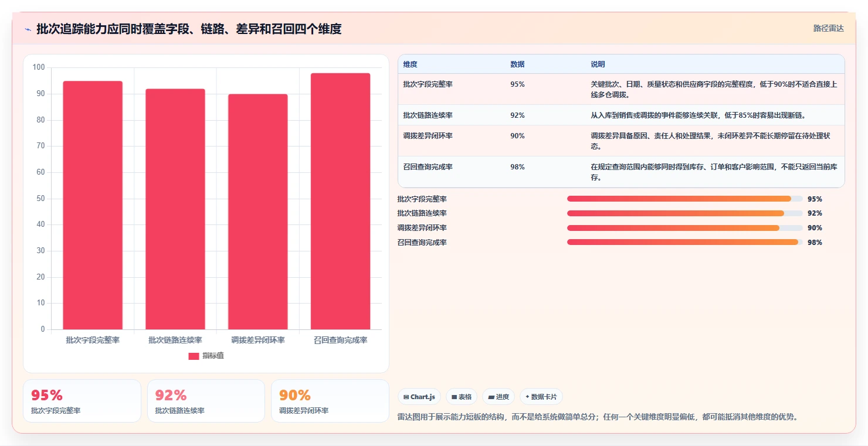Click the 90% text next to the progress bar
868x446 pixels.
815,228
